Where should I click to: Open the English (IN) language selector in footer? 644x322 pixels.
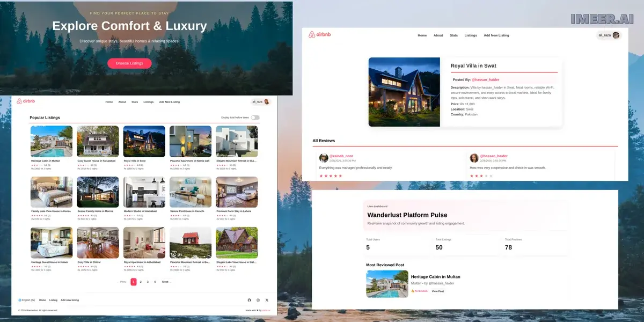(26, 300)
